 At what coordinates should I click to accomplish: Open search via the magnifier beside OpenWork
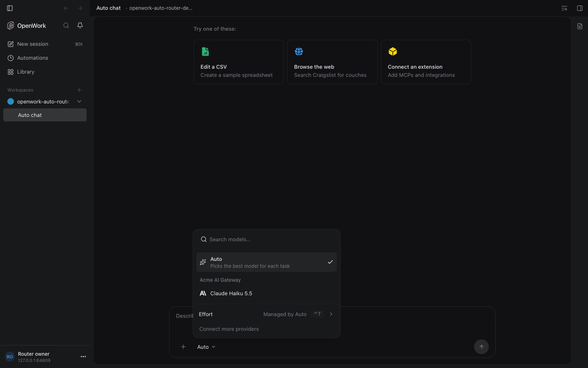coord(66,25)
